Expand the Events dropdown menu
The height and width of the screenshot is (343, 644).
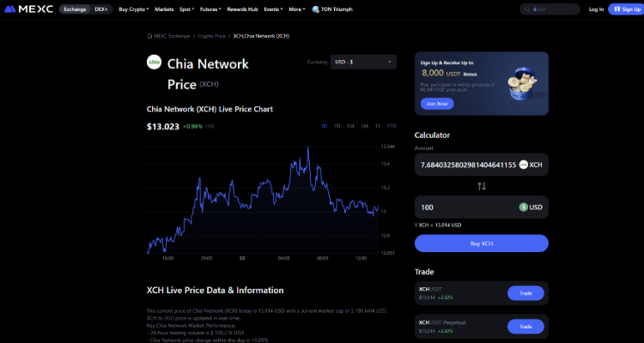tap(273, 9)
